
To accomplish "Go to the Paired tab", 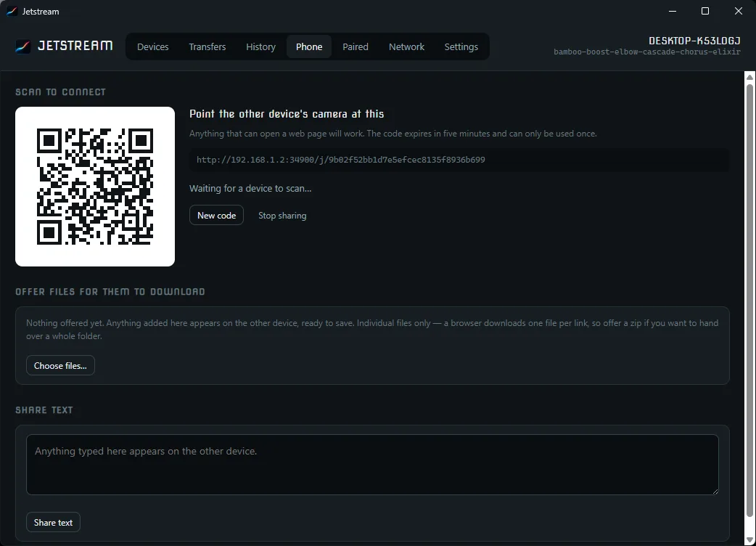I will [x=356, y=46].
